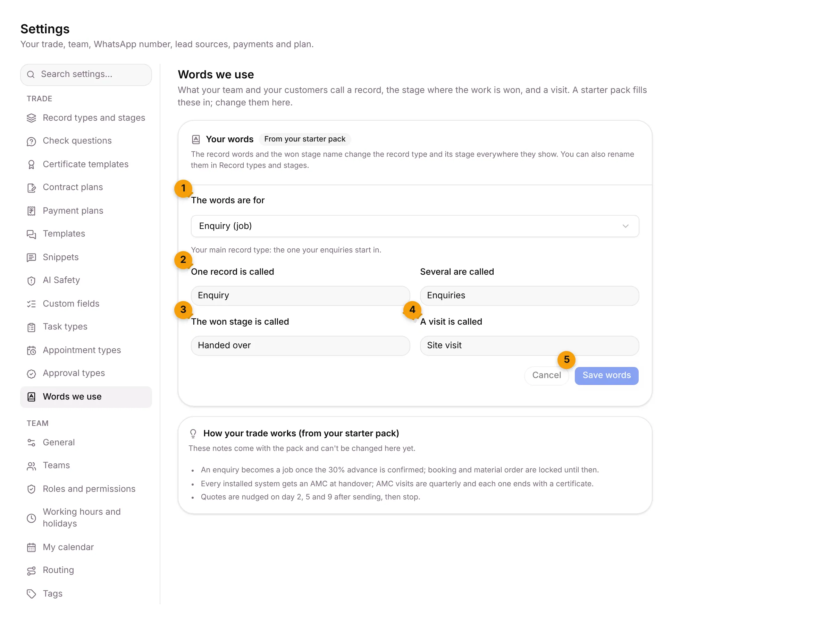Open the Templates chat icon

coord(32,234)
